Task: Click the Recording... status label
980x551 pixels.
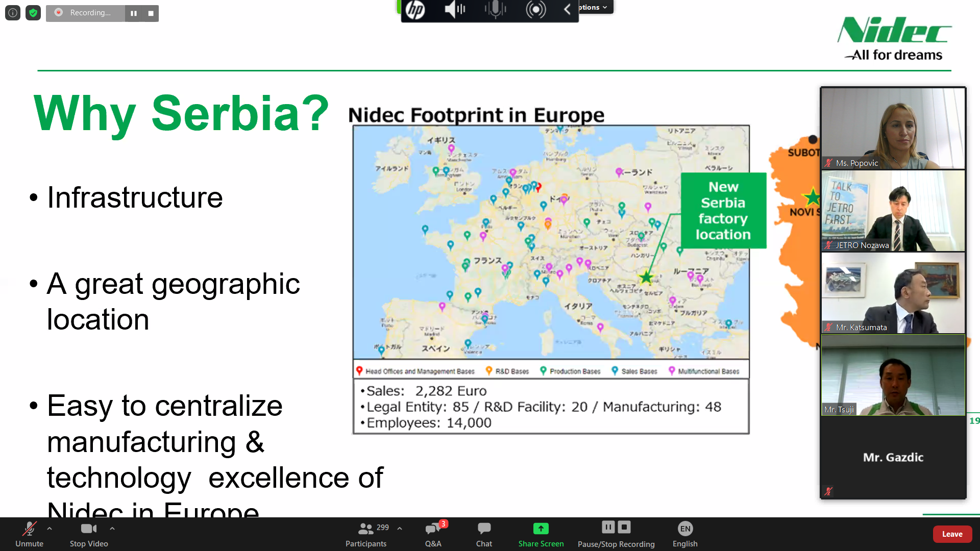Action: 90,13
